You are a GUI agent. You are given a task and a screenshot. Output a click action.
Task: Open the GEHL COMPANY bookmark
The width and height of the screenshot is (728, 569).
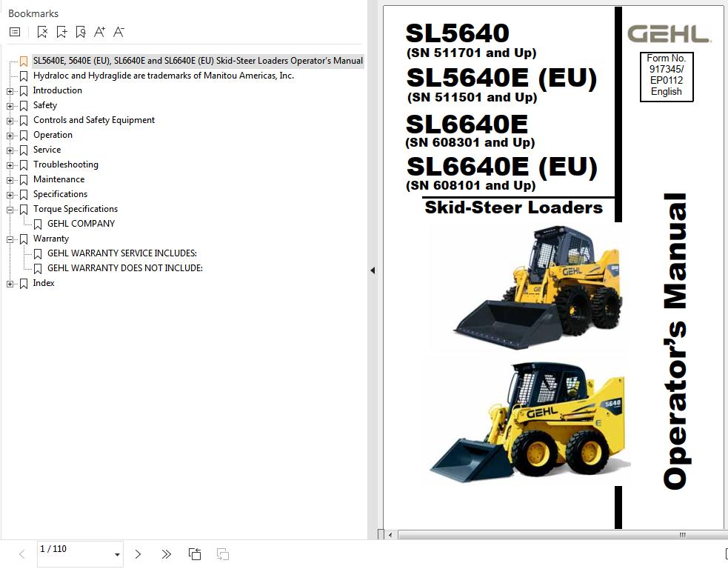81,224
